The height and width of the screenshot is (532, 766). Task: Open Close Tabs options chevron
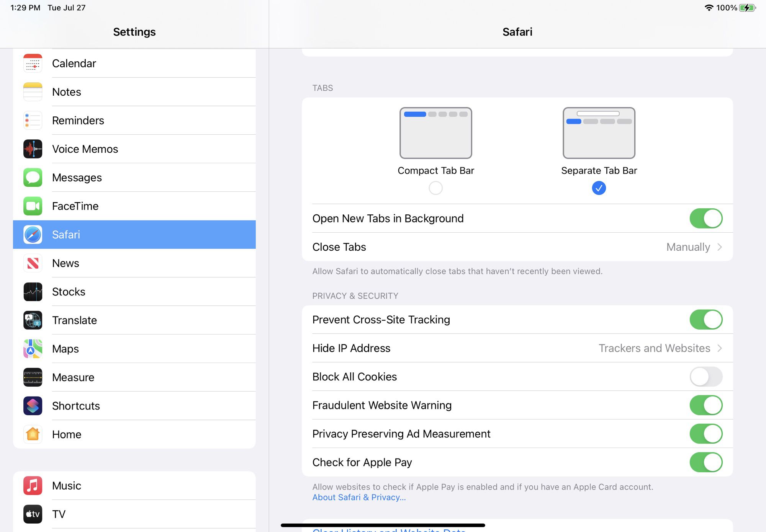click(x=720, y=247)
